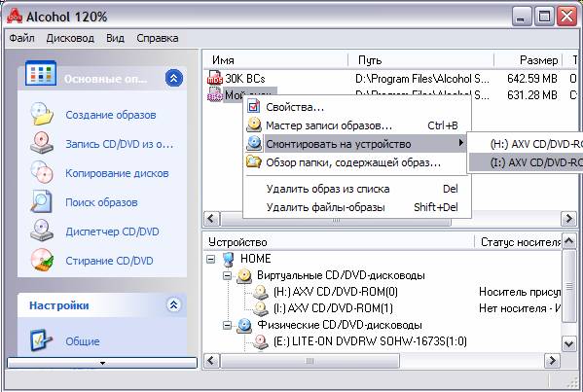Collapse the Настройки panel
The width and height of the screenshot is (583, 392).
pyautogui.click(x=173, y=305)
